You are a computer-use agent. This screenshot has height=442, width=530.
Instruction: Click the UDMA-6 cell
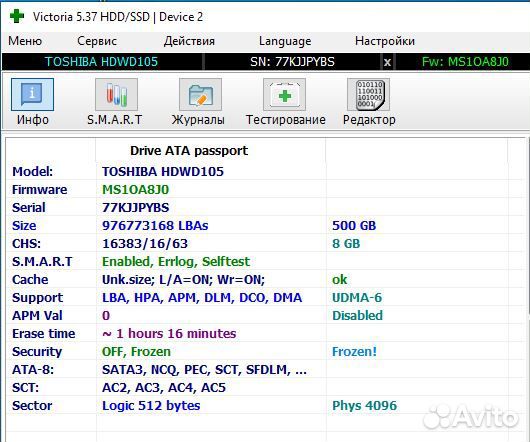pos(357,298)
